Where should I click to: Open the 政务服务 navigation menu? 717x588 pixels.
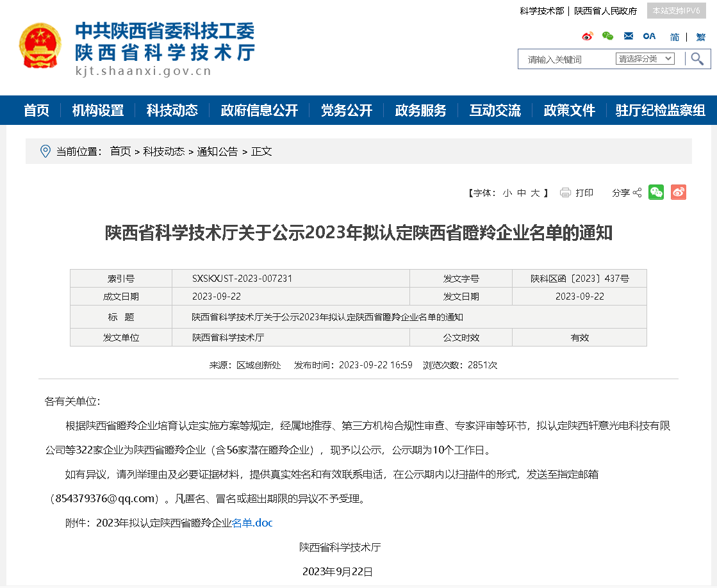[420, 110]
